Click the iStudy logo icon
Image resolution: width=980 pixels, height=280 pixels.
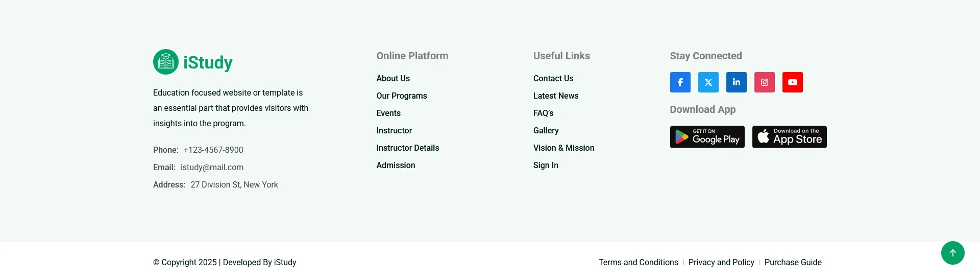point(166,62)
